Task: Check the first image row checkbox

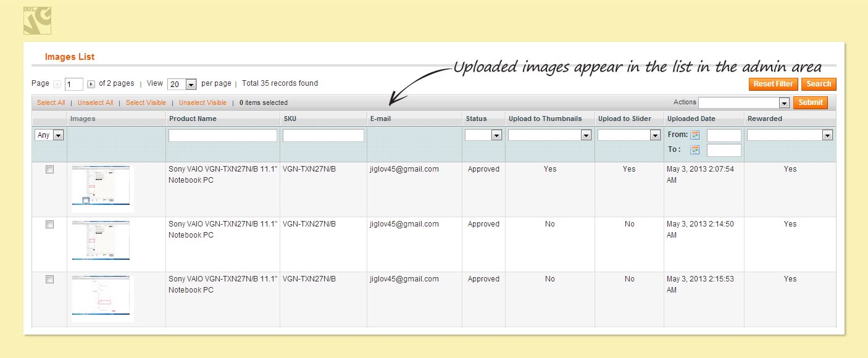Action: pos(49,170)
